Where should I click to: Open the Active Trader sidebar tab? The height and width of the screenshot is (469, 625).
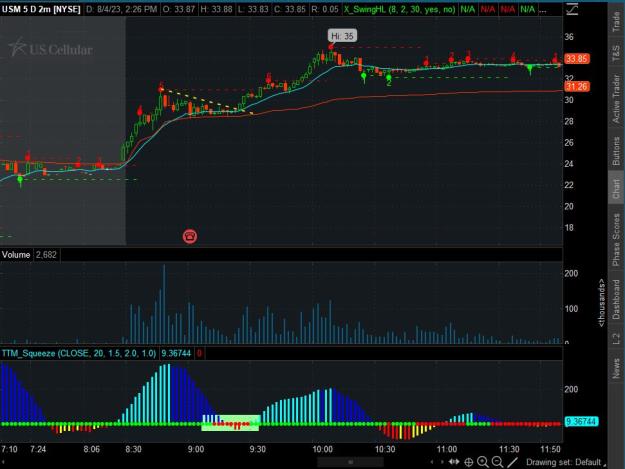pos(616,99)
